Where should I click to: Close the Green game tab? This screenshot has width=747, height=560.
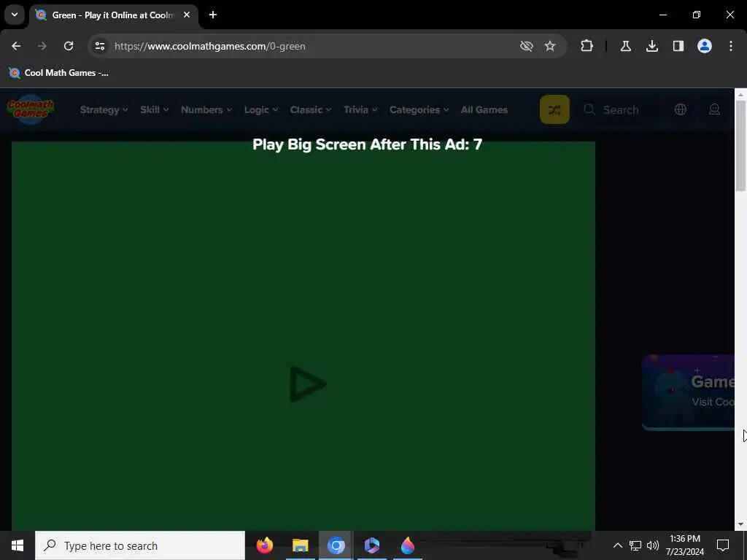click(187, 15)
